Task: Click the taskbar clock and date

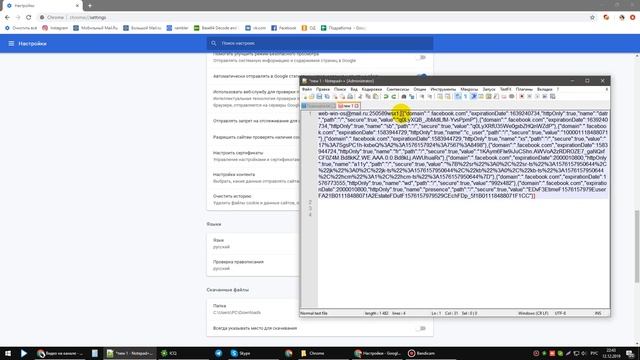Action: [611, 353]
